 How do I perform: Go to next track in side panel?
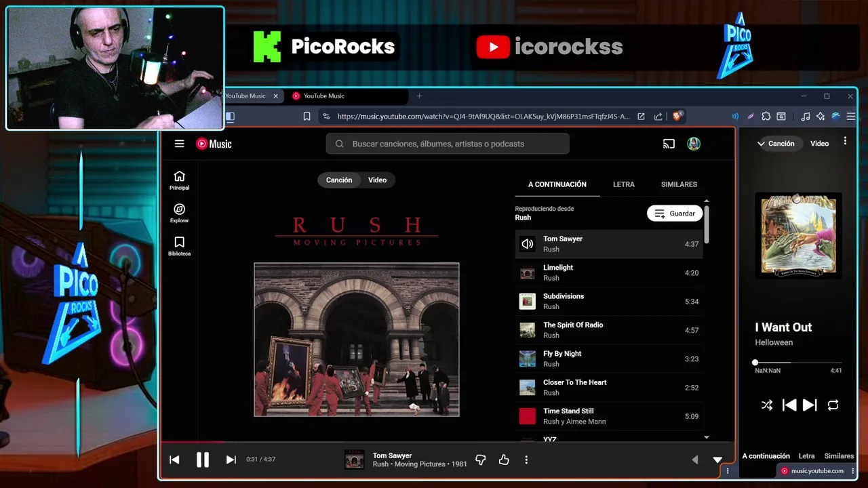810,405
